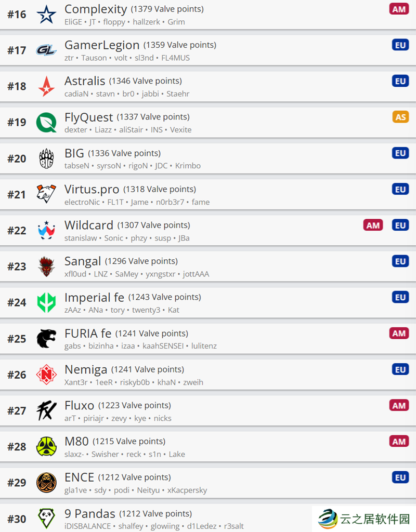Select the AM badge on Complexity row
The image size is (416, 532).
[x=399, y=9]
